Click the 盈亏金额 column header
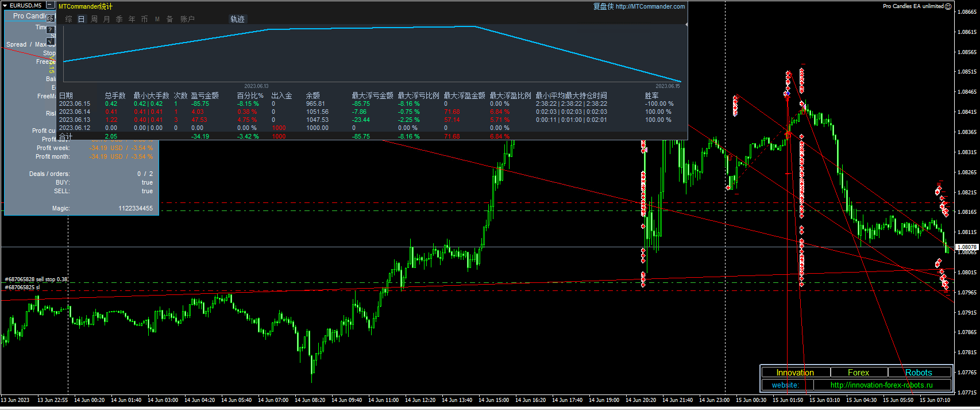 tap(205, 95)
